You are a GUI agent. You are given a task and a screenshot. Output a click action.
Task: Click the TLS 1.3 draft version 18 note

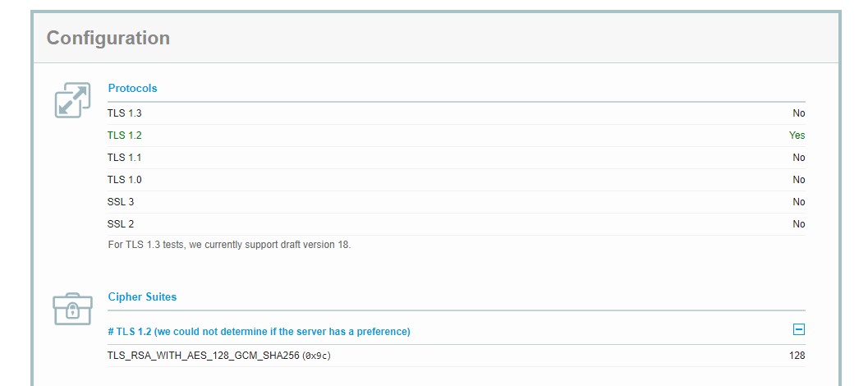tap(229, 245)
